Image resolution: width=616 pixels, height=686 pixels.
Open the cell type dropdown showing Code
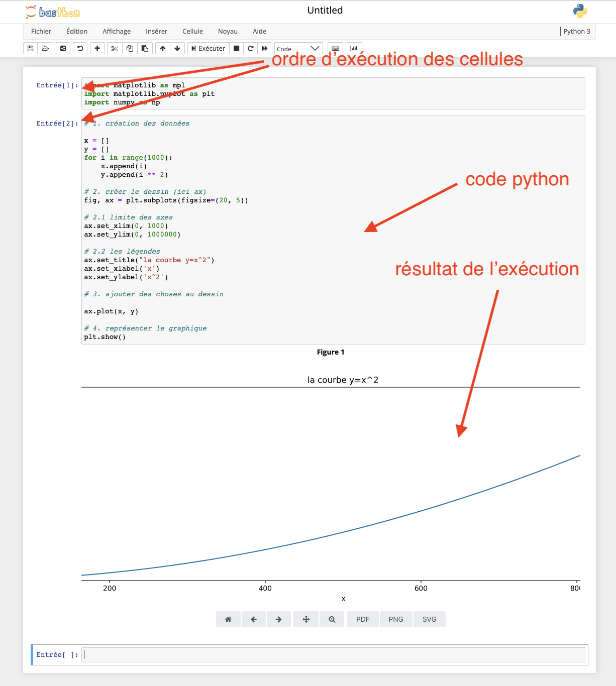(298, 48)
